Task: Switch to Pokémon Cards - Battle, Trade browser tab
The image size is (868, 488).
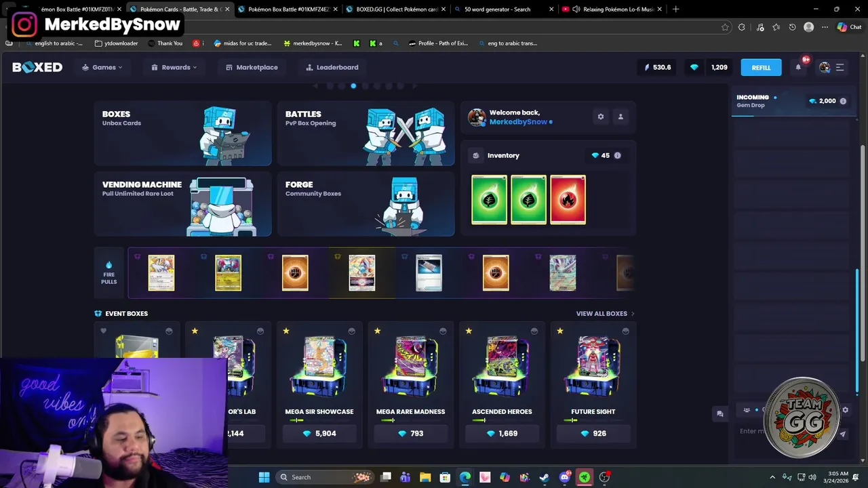Action: coord(180,9)
